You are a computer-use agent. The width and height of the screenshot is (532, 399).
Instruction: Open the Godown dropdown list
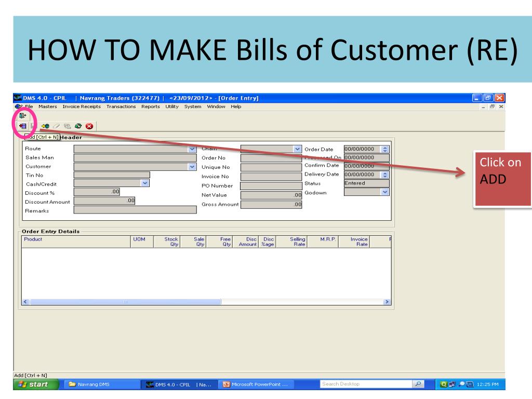pos(385,192)
